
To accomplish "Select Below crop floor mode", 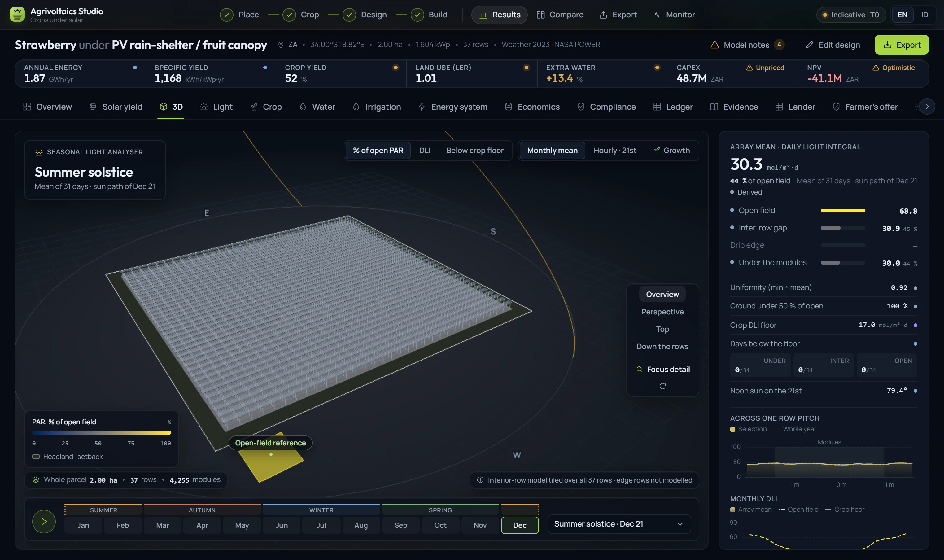I will pos(475,151).
